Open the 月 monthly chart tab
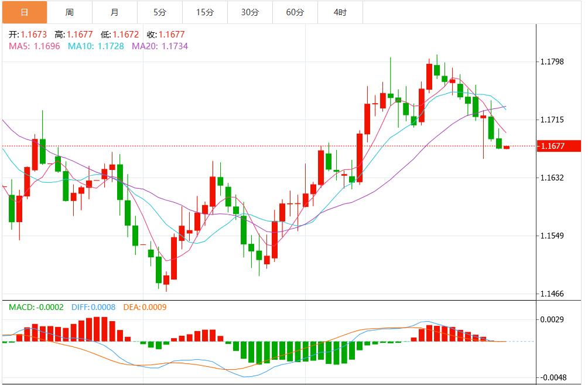This screenshot has height=385, width=588. [x=115, y=12]
